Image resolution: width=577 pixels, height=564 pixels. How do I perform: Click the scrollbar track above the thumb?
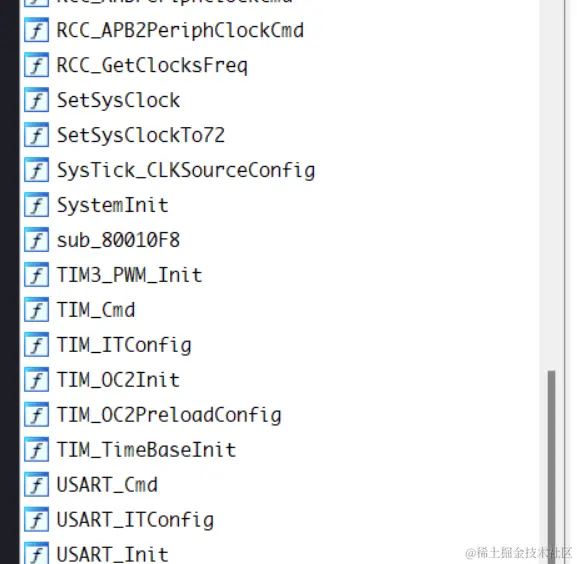(551, 184)
